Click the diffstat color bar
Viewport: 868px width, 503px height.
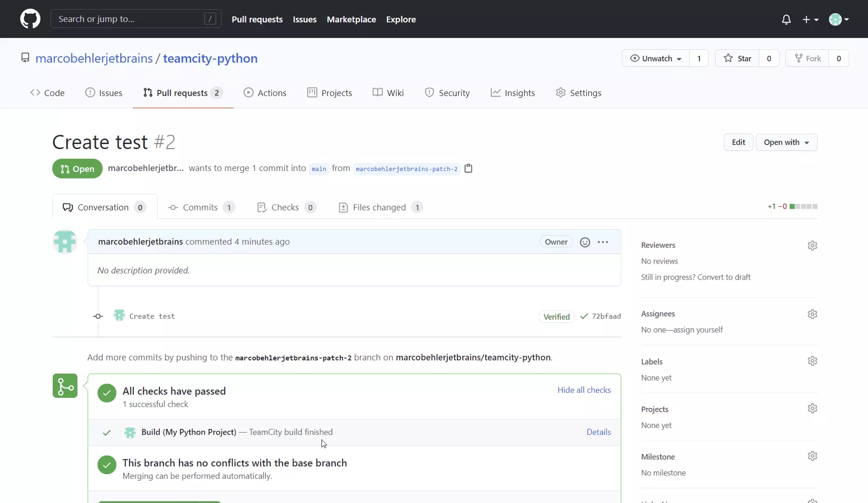pos(803,207)
